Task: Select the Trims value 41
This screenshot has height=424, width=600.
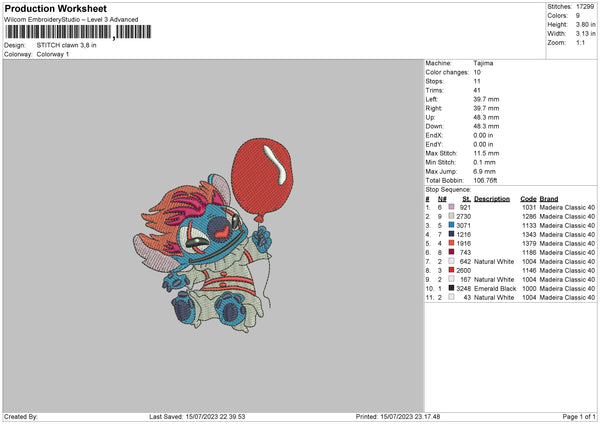Action: coord(477,90)
